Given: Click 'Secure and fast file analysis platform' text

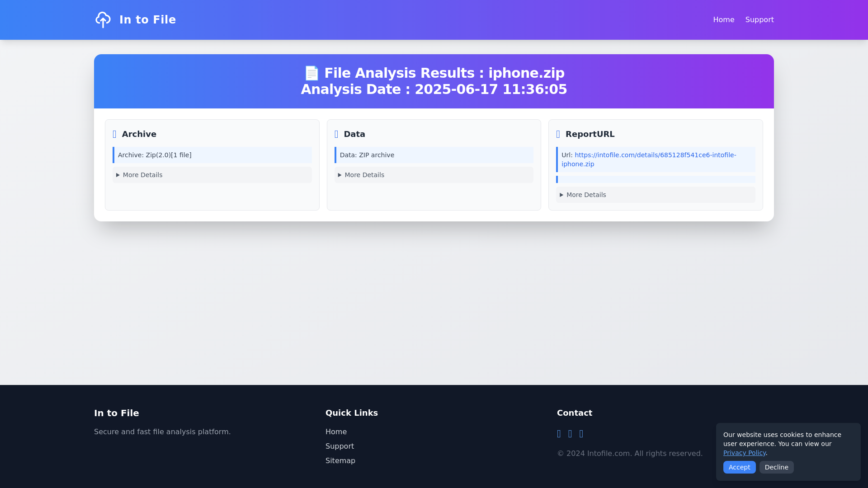Looking at the screenshot, I should pos(162,432).
